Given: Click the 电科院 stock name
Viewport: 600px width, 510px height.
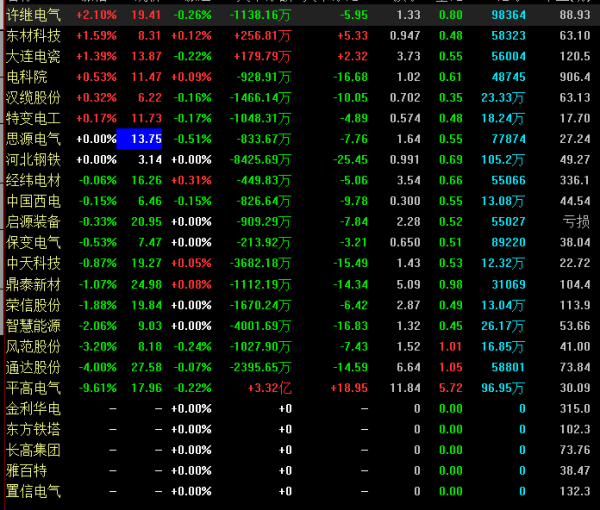Looking at the screenshot, I should point(26,77).
